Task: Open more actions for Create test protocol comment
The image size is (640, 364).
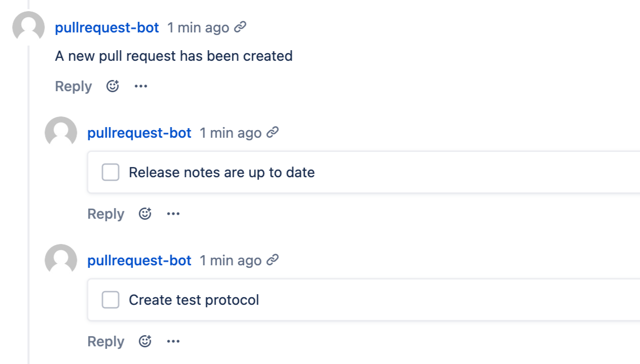Action: tap(173, 341)
